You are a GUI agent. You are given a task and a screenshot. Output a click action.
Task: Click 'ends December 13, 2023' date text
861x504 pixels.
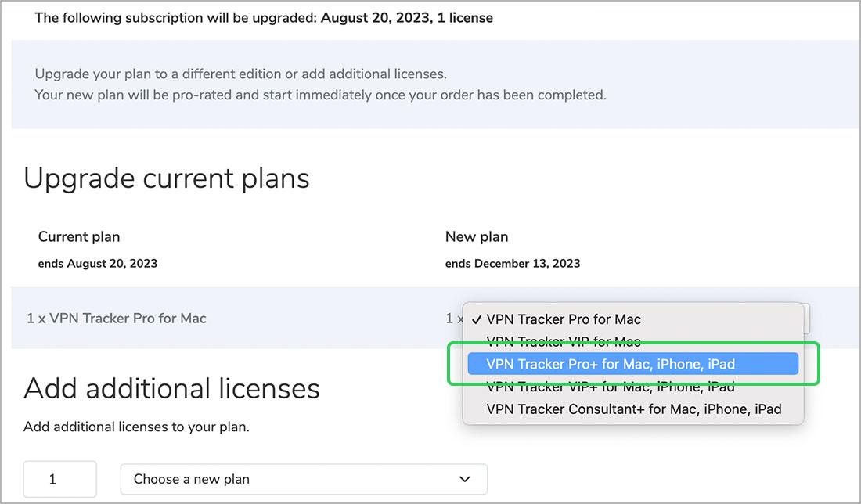(513, 264)
